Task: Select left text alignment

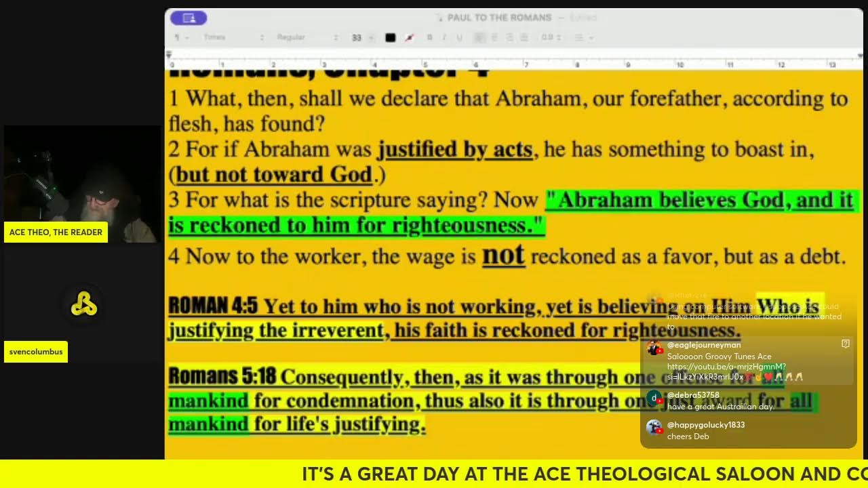Action: click(x=480, y=37)
